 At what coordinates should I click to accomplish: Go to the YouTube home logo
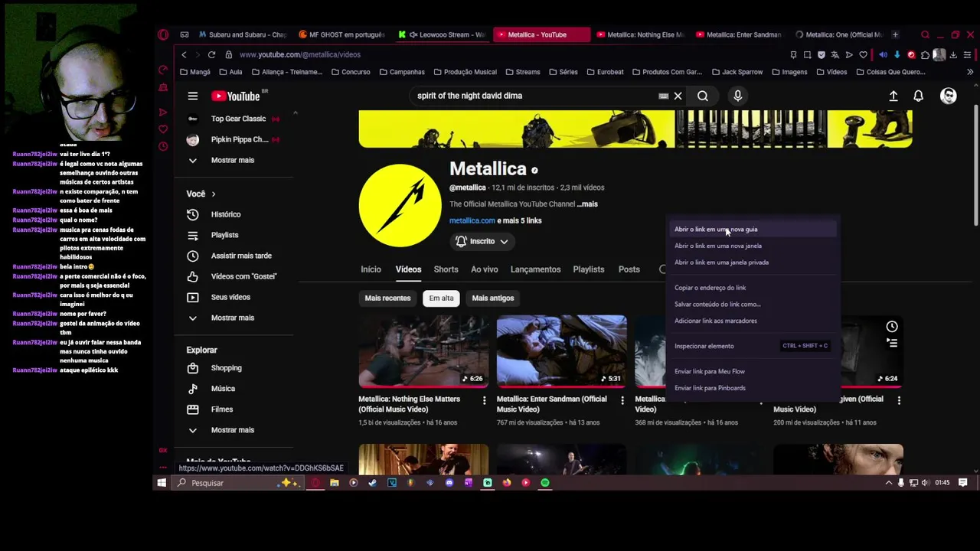[x=236, y=96]
